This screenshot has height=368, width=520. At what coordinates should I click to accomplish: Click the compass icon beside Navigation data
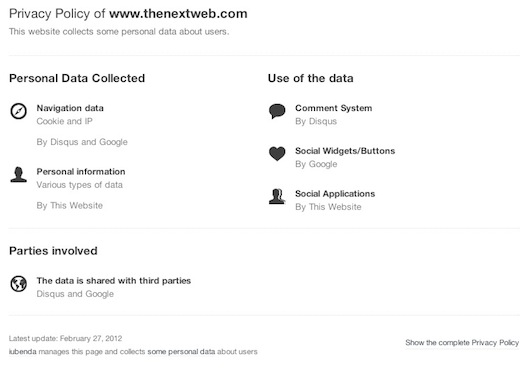18,111
